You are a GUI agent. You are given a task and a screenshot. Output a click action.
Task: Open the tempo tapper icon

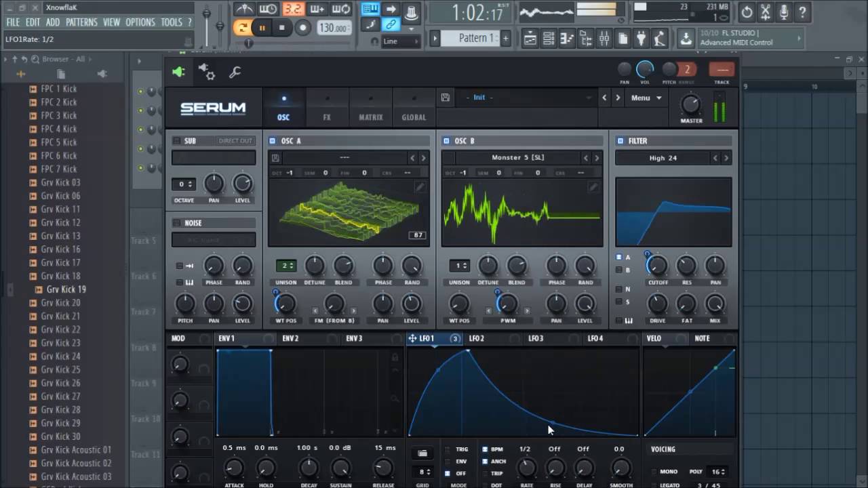coord(658,39)
